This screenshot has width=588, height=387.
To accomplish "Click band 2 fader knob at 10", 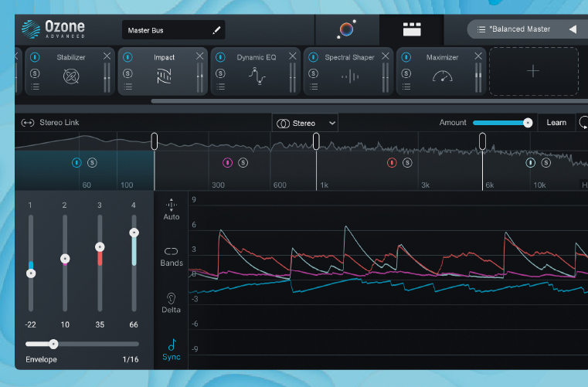I will coord(65,259).
